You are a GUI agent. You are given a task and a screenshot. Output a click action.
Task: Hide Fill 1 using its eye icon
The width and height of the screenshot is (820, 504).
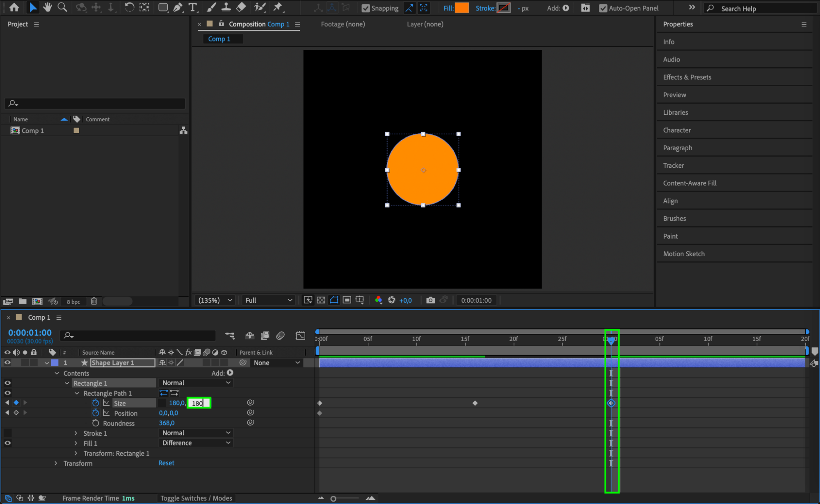point(7,443)
